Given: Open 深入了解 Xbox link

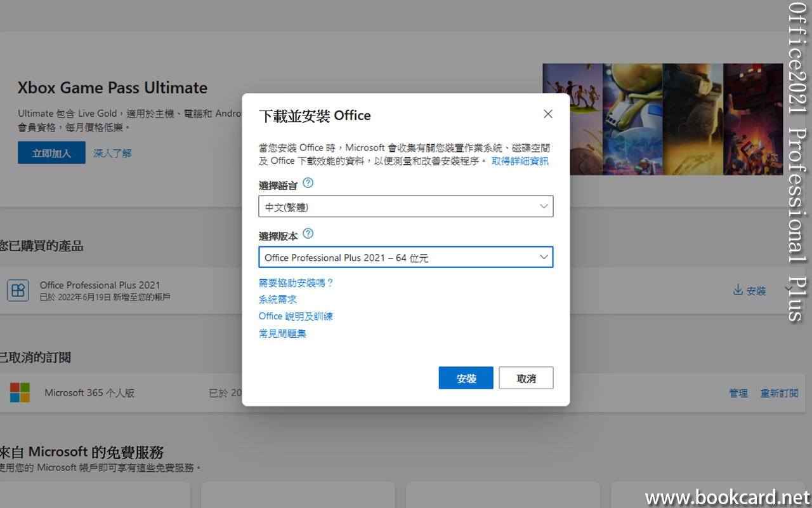Looking at the screenshot, I should point(112,153).
